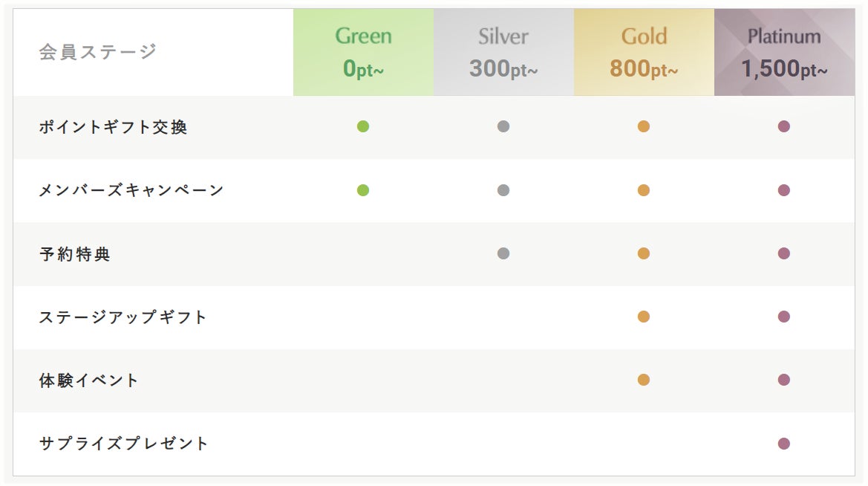Click the Silver dot for 予約特典
868x486 pixels.
(x=503, y=253)
